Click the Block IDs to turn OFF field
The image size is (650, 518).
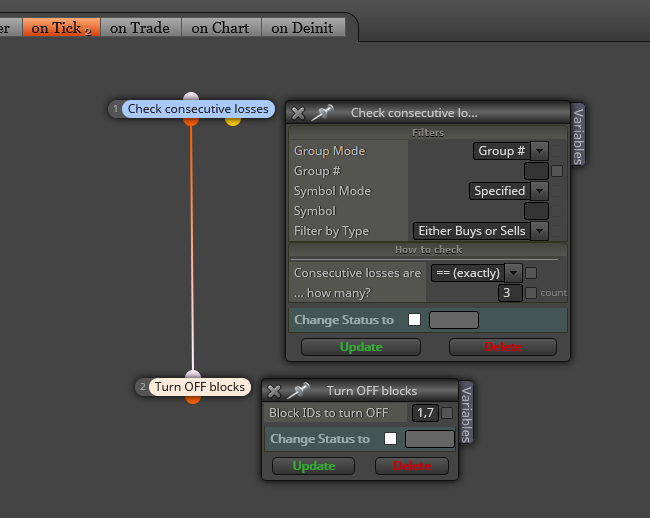pyautogui.click(x=425, y=413)
